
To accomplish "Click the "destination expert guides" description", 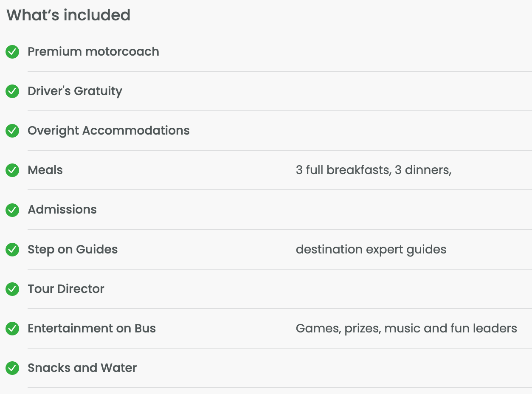I will click(x=371, y=250).
